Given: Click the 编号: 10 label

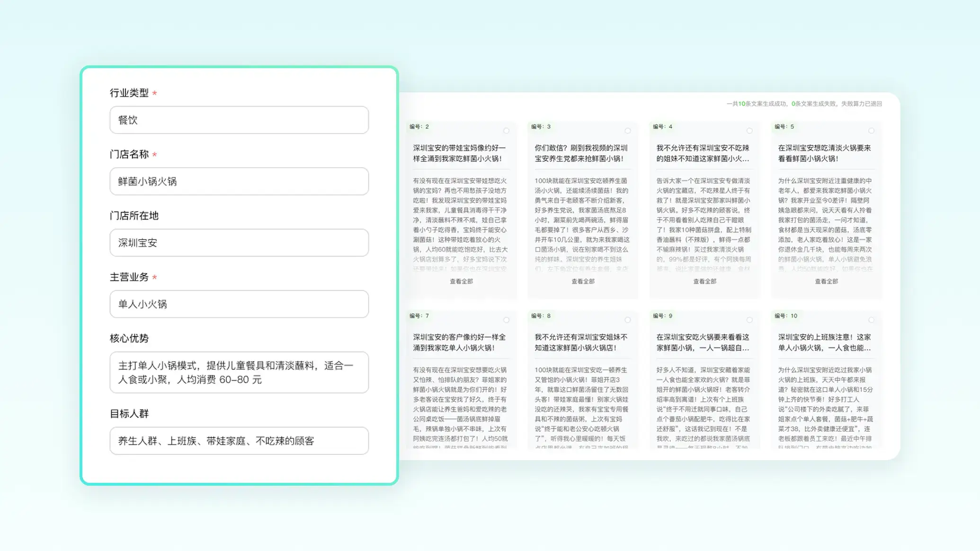Looking at the screenshot, I should tap(786, 316).
